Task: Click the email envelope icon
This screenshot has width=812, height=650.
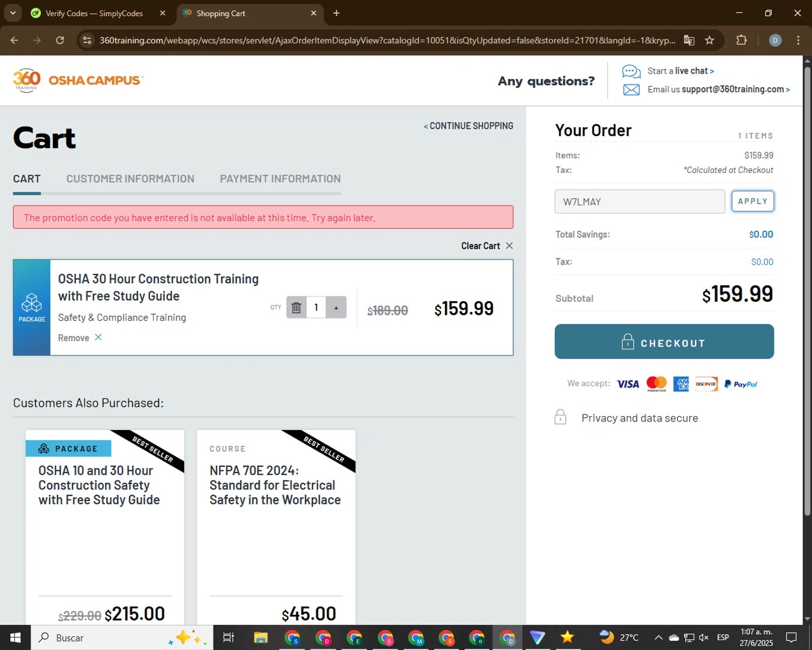Action: (x=631, y=90)
